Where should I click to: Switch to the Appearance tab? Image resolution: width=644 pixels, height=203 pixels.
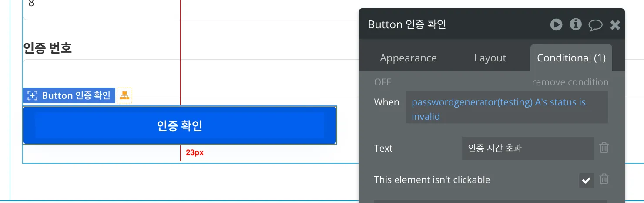(408, 58)
